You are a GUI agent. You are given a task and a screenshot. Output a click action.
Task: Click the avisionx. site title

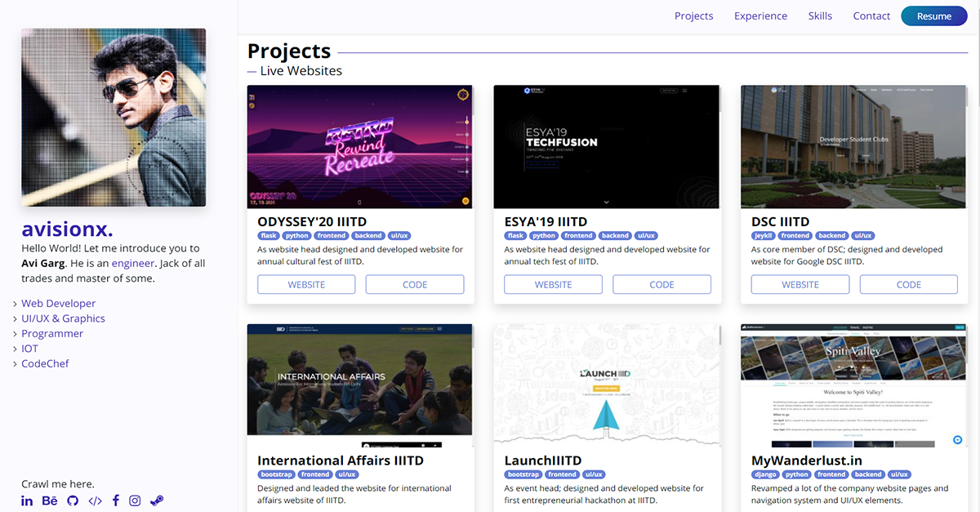(x=67, y=229)
